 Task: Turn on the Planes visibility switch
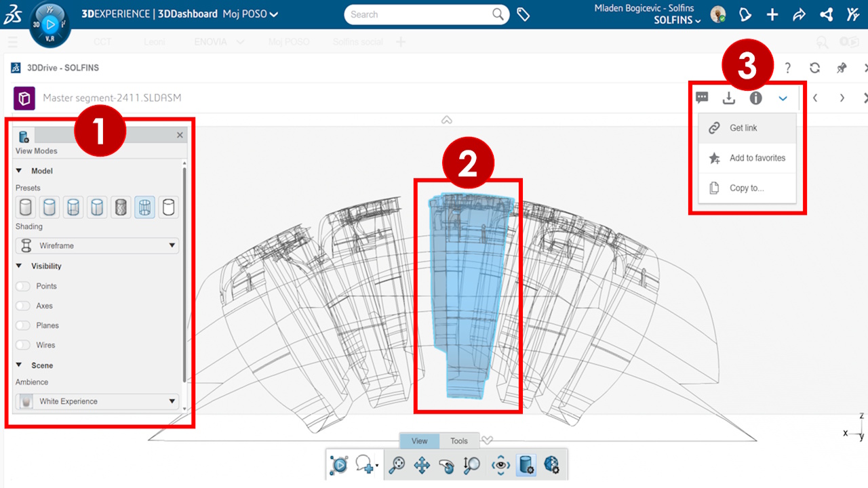click(x=24, y=326)
